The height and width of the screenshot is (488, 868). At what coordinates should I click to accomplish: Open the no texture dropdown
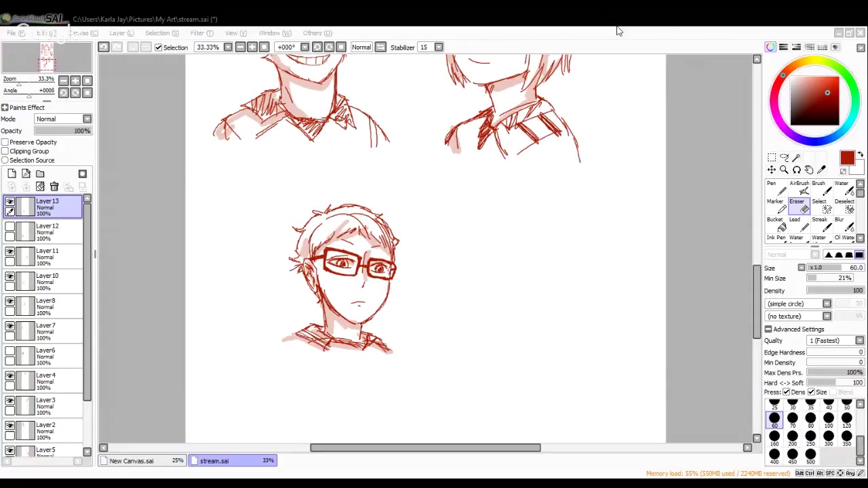pyautogui.click(x=827, y=317)
